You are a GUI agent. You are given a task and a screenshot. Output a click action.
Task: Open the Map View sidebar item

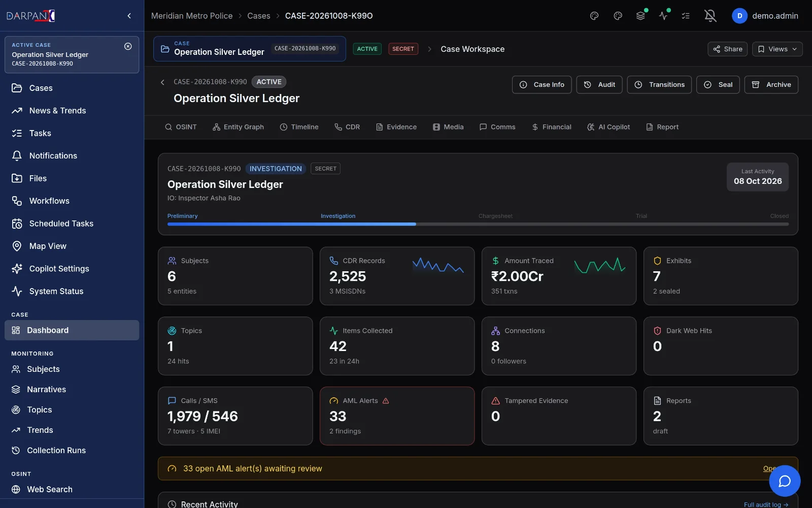[72, 246]
